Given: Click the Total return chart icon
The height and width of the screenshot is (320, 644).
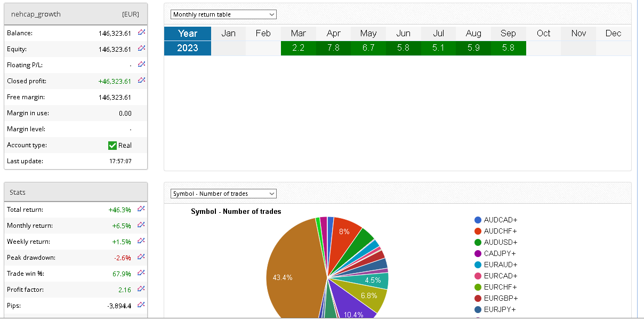Looking at the screenshot, I should (141, 209).
